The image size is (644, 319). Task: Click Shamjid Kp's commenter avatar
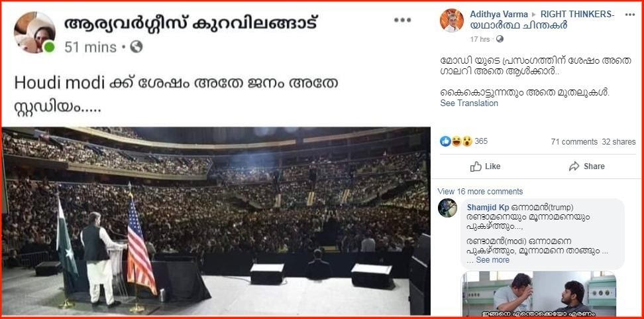pyautogui.click(x=447, y=208)
